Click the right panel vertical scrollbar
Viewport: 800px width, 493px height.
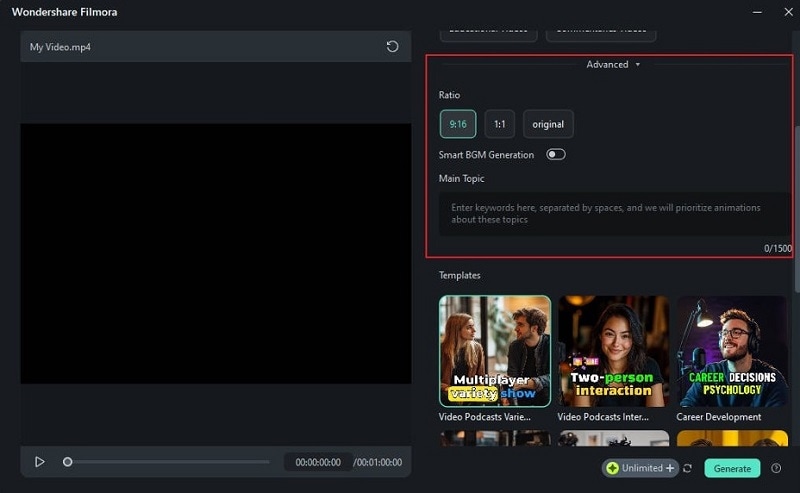point(796,209)
